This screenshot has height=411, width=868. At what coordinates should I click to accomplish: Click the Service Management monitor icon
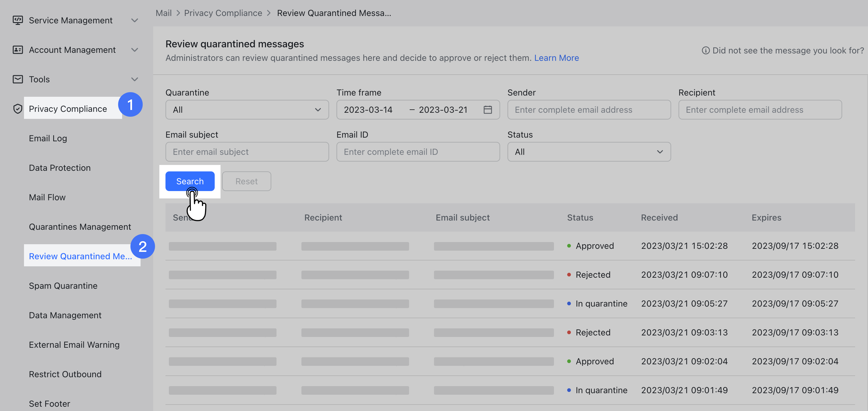(x=18, y=20)
